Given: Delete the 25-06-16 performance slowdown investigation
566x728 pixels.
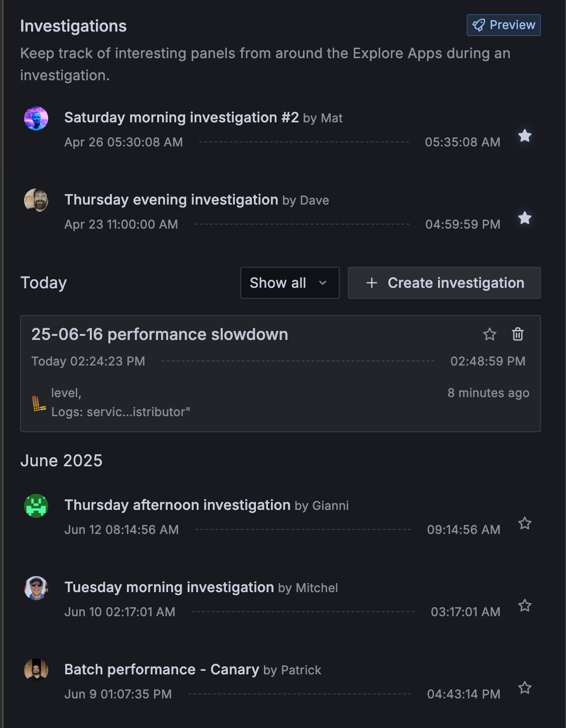Looking at the screenshot, I should point(518,334).
